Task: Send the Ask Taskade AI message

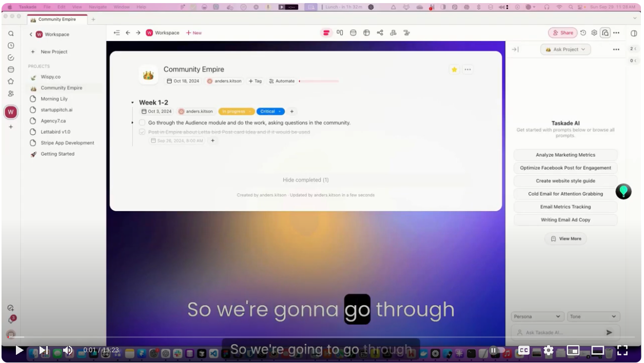Action: (x=609, y=332)
